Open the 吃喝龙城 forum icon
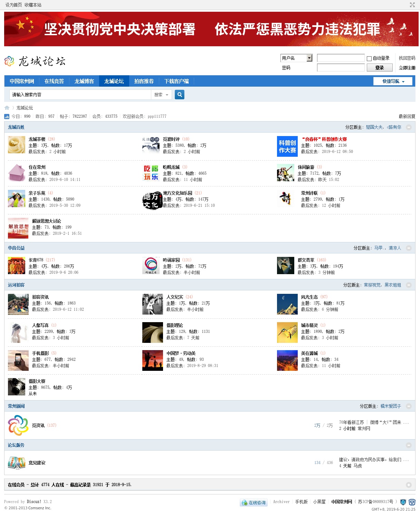 (x=151, y=173)
